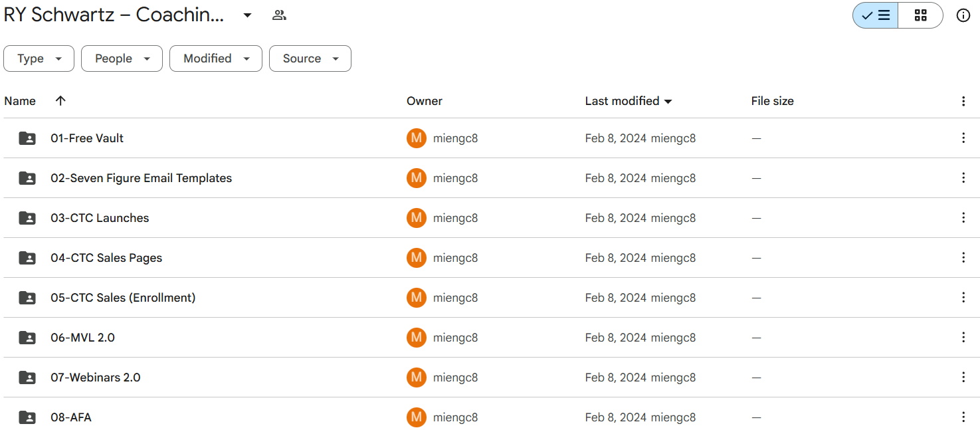Viewport: 980px width, 430px height.
Task: Expand the People filter dropdown
Action: pos(122,58)
